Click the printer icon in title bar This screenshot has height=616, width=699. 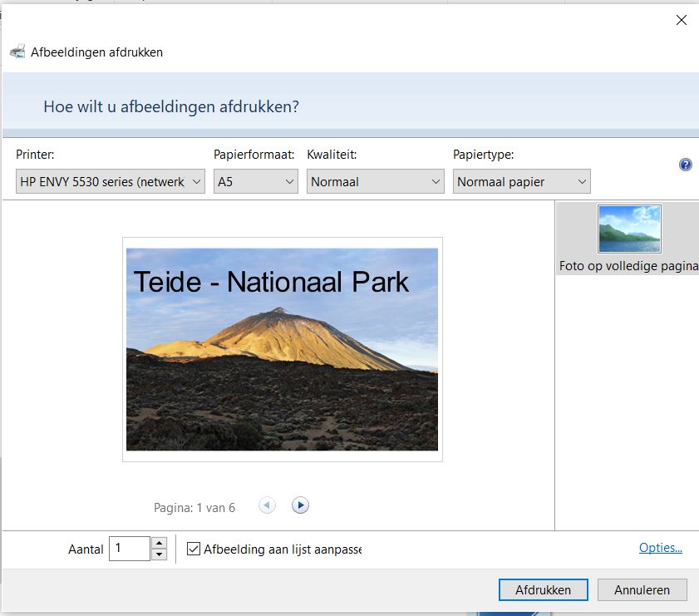17,52
